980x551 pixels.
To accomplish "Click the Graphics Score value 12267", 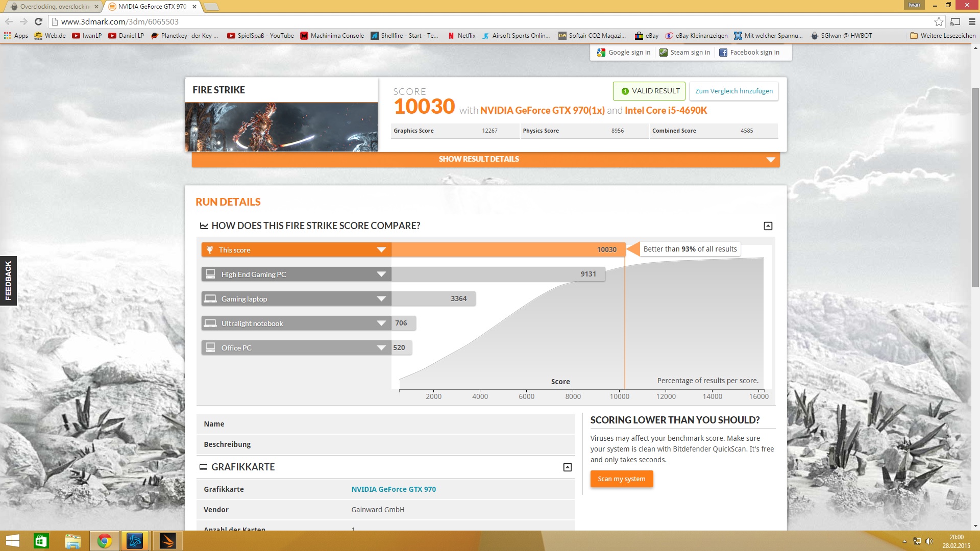I will point(489,131).
